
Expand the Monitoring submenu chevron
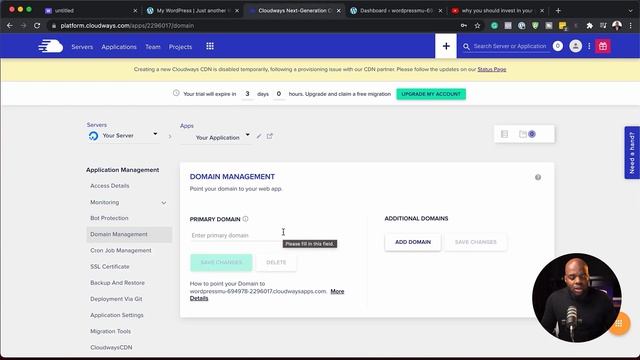click(164, 202)
